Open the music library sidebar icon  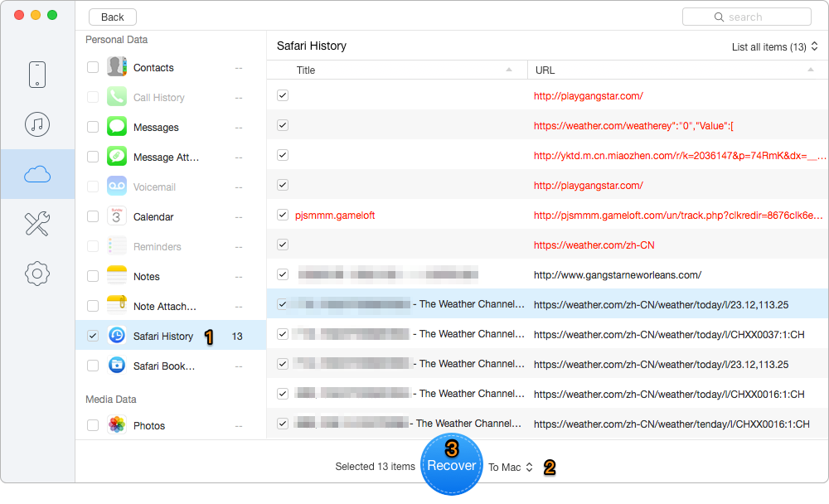[37, 124]
